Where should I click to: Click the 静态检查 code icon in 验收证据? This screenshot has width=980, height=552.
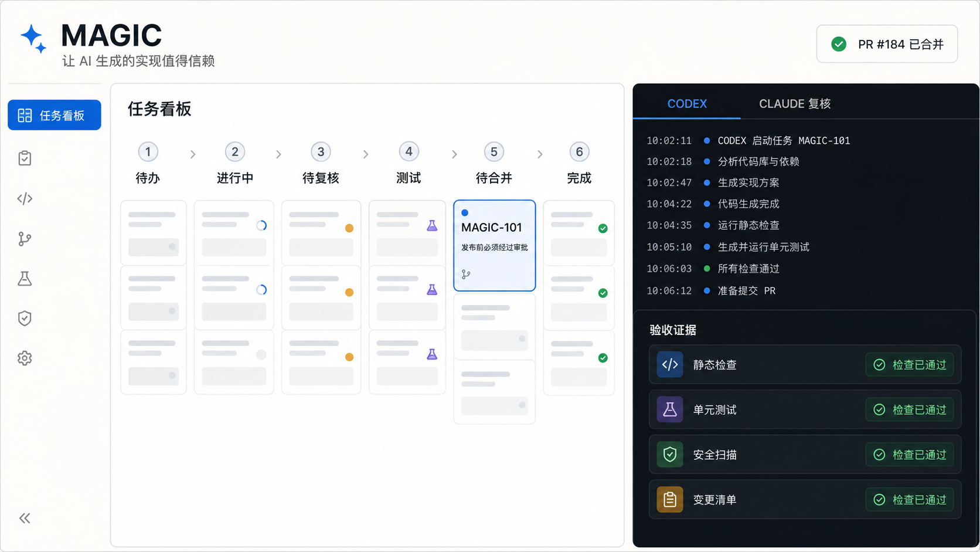pos(670,365)
